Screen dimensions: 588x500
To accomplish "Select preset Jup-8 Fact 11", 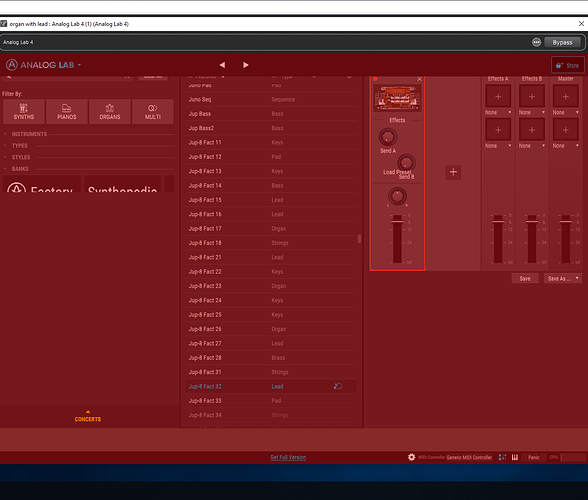I will pyautogui.click(x=271, y=143).
